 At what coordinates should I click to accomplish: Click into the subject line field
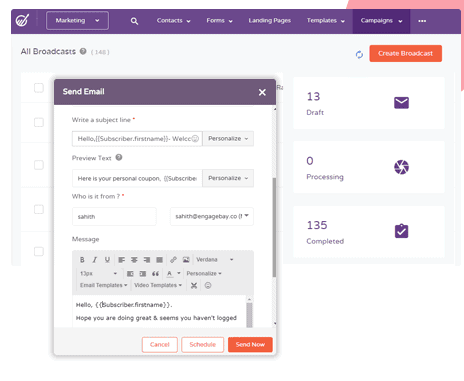pos(137,139)
